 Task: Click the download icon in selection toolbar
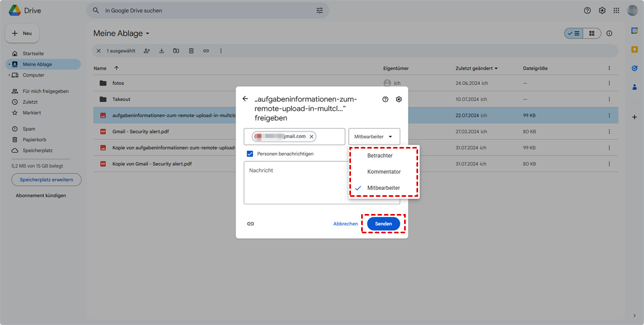click(162, 51)
